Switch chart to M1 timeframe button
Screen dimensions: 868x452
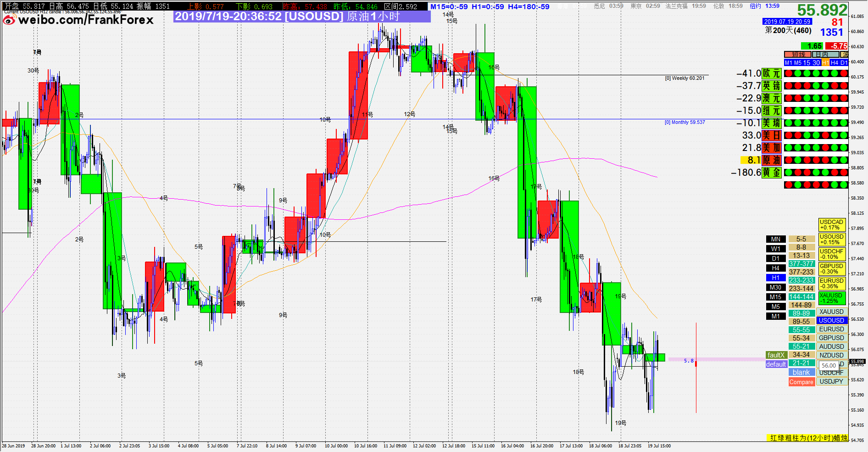(775, 316)
